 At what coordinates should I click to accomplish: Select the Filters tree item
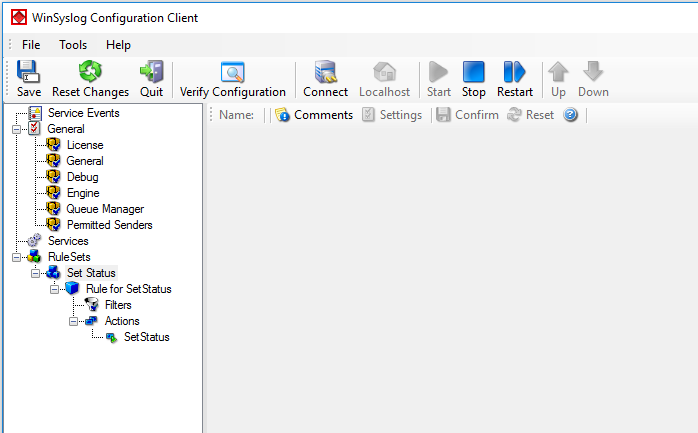(118, 305)
